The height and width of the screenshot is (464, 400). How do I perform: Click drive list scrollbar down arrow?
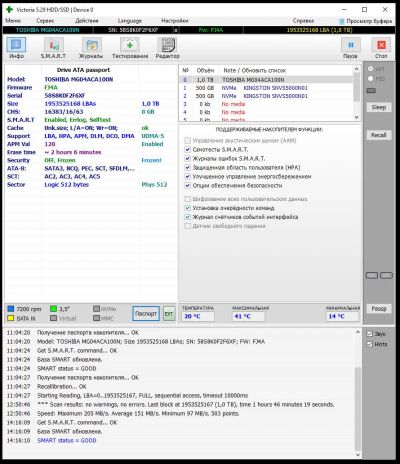356,117
